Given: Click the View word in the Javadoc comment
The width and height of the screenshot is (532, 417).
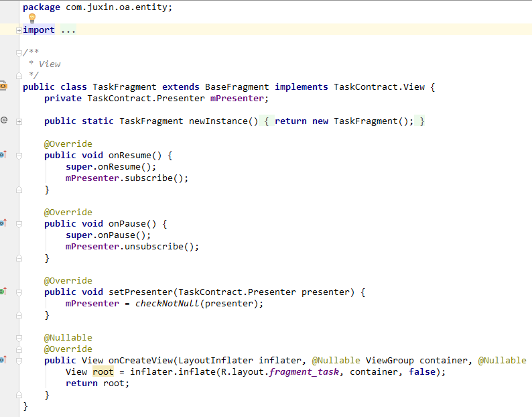Looking at the screenshot, I should point(50,64).
